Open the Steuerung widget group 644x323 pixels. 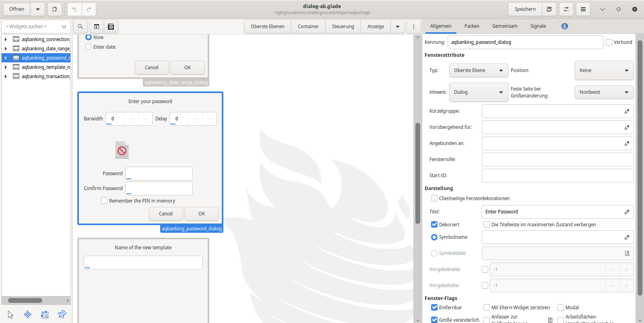click(343, 27)
